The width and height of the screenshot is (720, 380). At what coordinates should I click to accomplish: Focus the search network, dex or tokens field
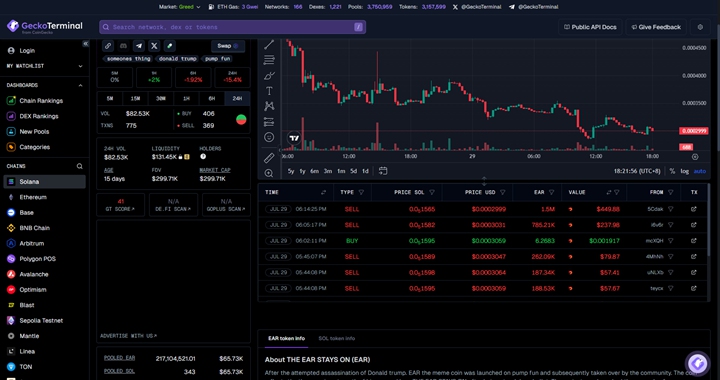point(232,27)
